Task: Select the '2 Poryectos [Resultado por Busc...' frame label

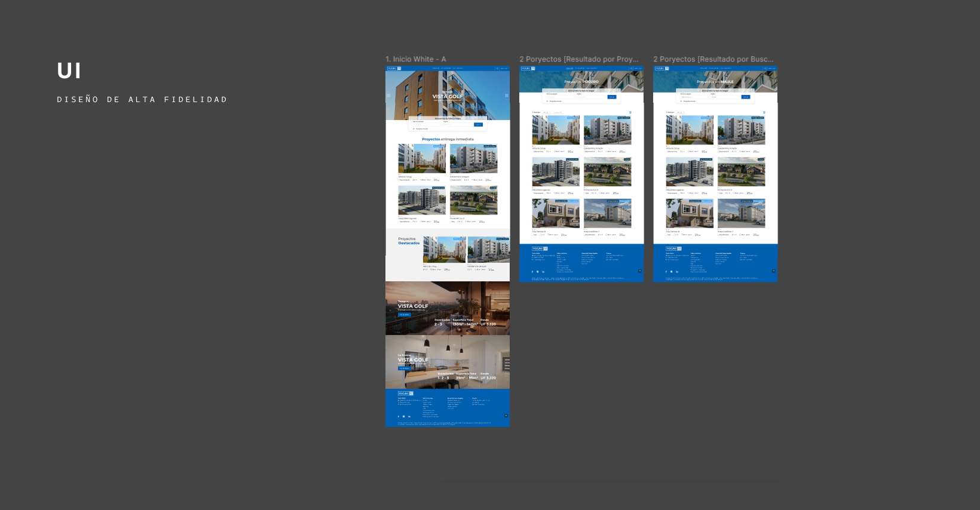Action: click(713, 59)
